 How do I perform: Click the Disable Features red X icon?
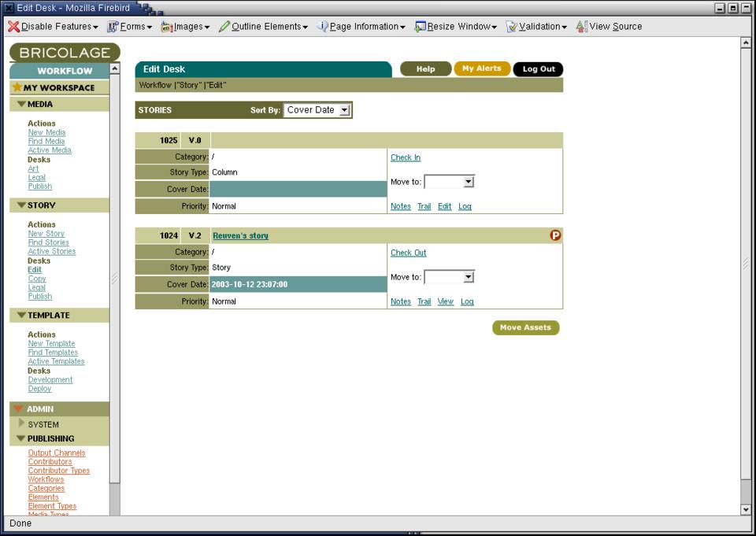coord(13,27)
